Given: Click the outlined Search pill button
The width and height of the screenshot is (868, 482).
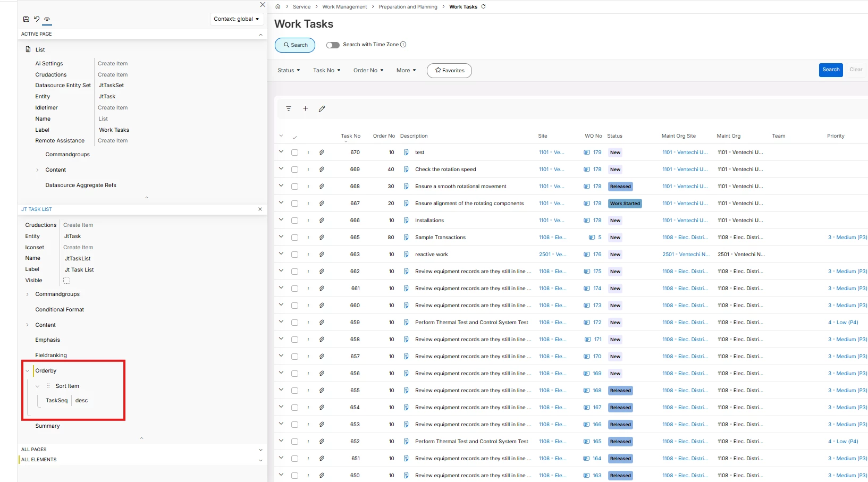Looking at the screenshot, I should point(295,45).
